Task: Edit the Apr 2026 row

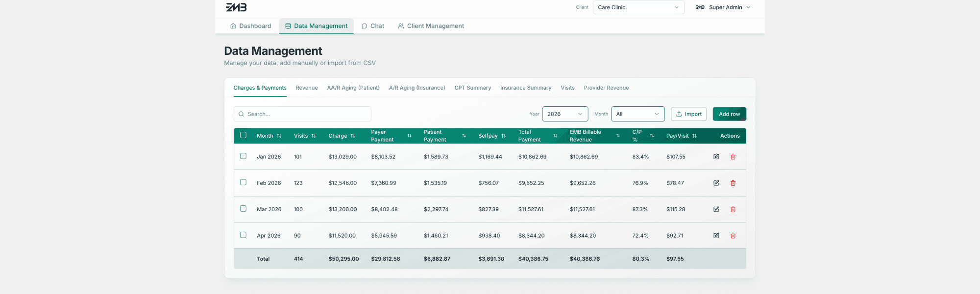Action: [716, 236]
